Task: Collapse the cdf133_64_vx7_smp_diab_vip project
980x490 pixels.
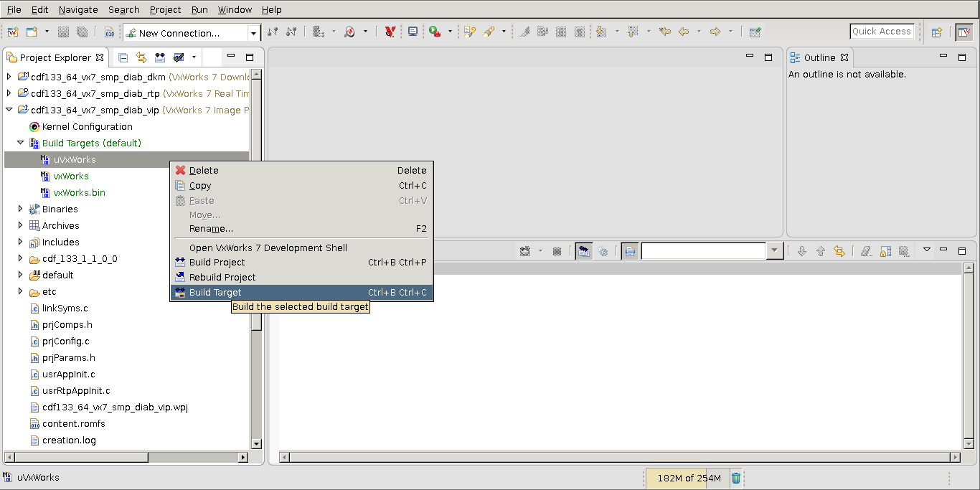Action: pyautogui.click(x=9, y=110)
